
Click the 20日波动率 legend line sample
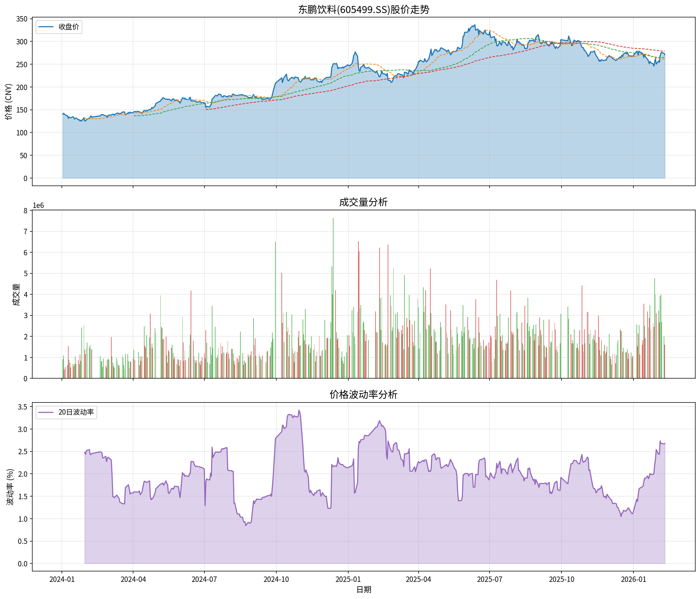click(x=46, y=412)
